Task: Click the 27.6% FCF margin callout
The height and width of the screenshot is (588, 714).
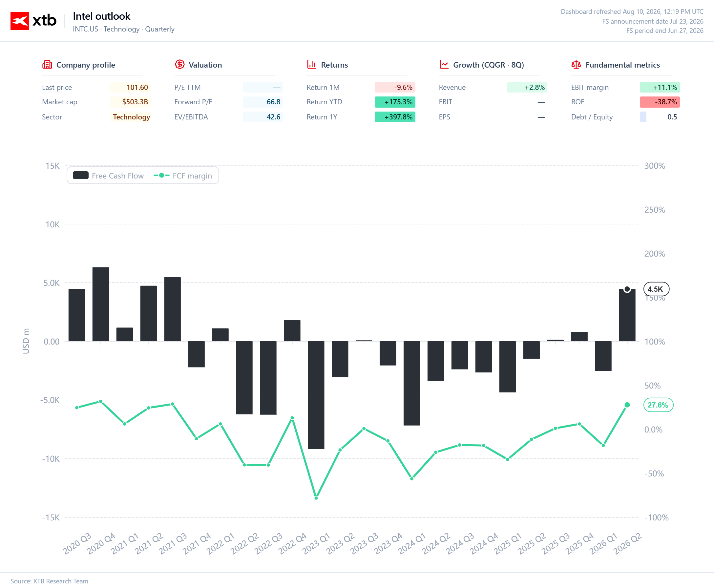Action: [658, 405]
